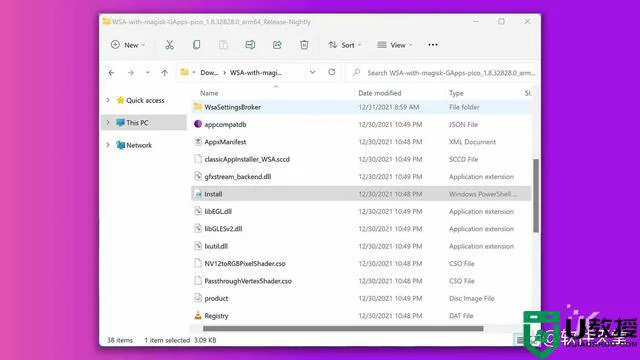
Task: Click the WsaSettingsBroker folder icon
Action: point(198,107)
